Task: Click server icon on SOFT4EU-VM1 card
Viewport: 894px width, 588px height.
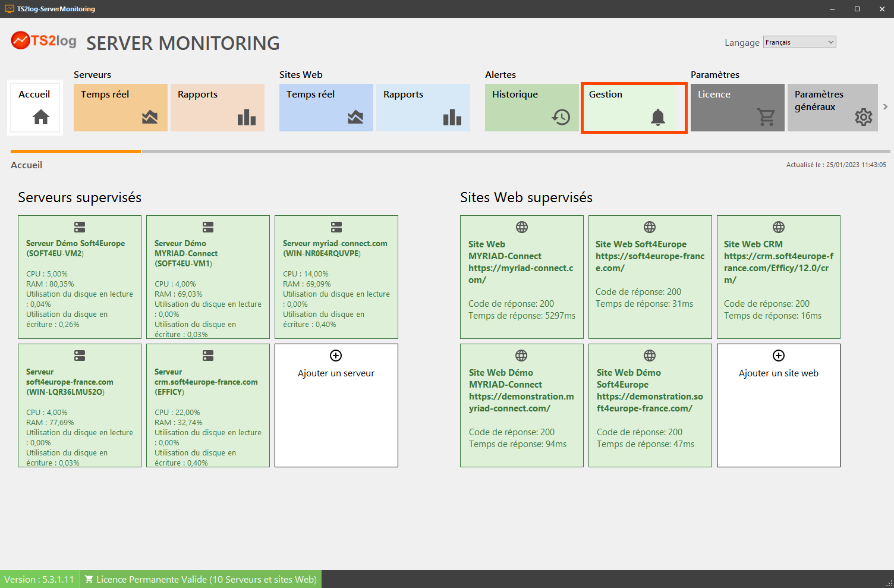Action: pos(208,227)
